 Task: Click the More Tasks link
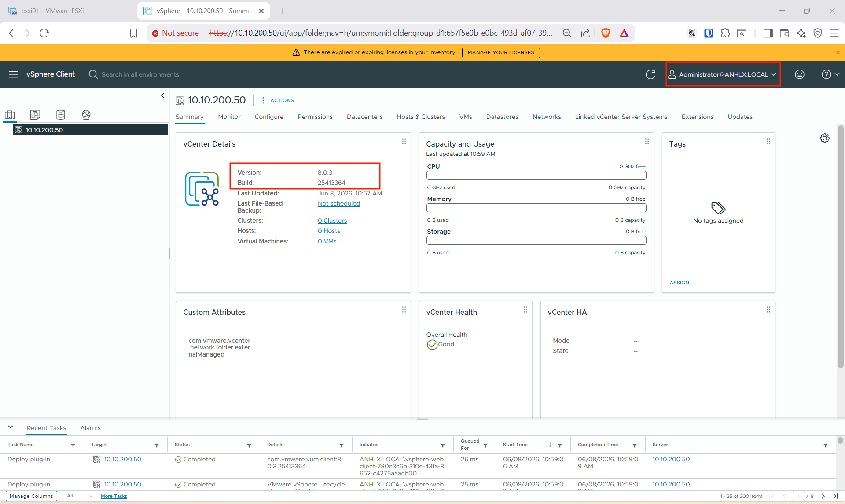point(114,496)
